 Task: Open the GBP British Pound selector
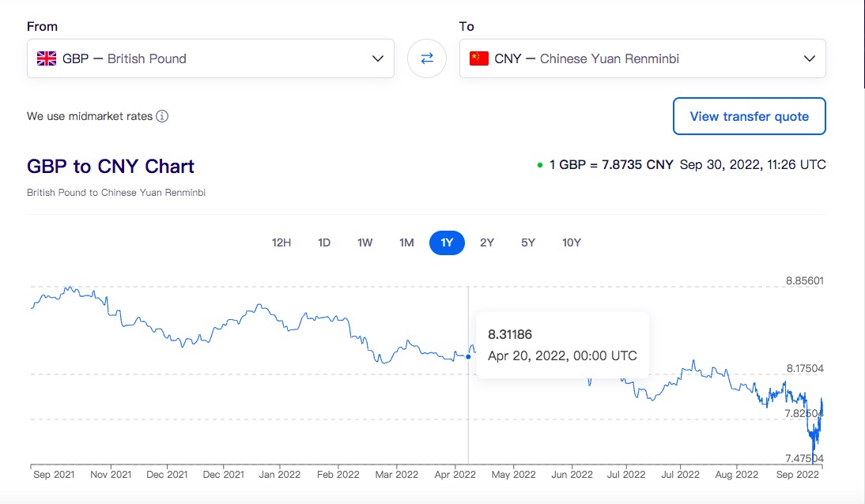pos(211,58)
